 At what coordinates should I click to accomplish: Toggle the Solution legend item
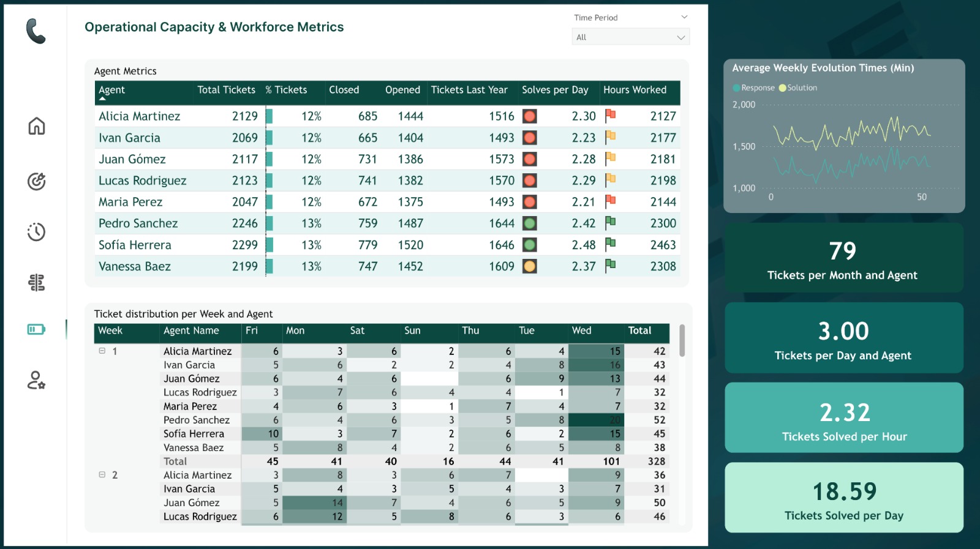[x=798, y=88]
